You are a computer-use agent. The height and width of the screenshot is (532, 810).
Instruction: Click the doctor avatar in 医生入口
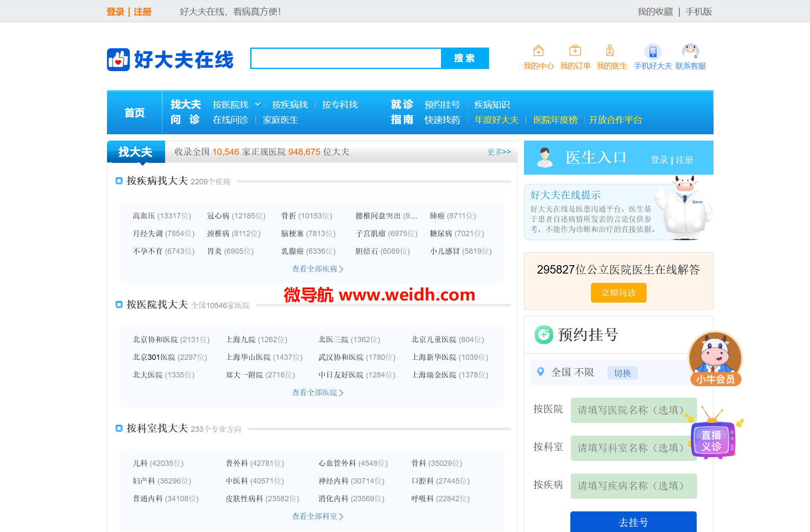point(545,157)
